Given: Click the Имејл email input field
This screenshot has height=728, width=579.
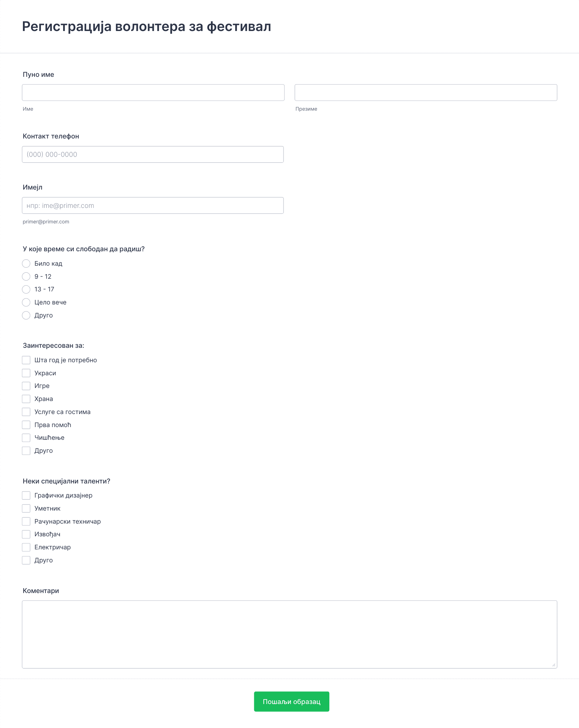Looking at the screenshot, I should pyautogui.click(x=153, y=205).
